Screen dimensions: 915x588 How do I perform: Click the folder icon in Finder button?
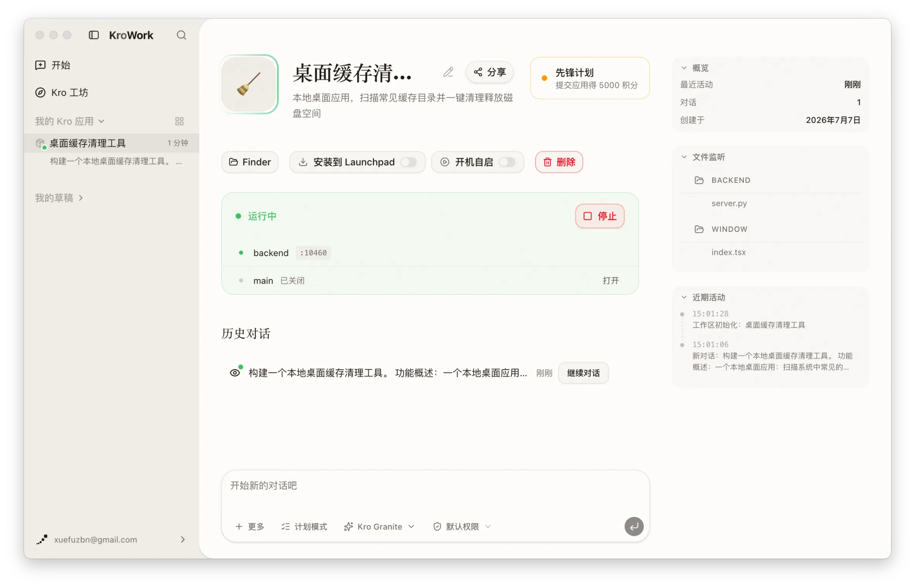233,162
